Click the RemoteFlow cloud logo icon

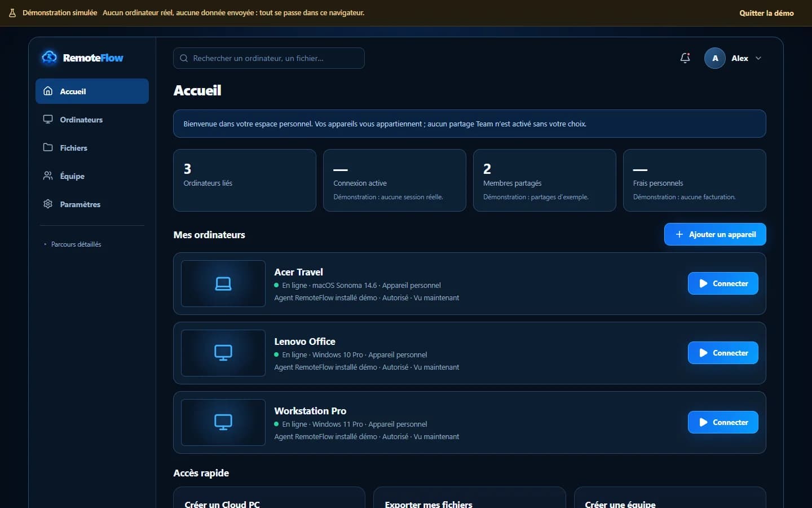pos(49,58)
